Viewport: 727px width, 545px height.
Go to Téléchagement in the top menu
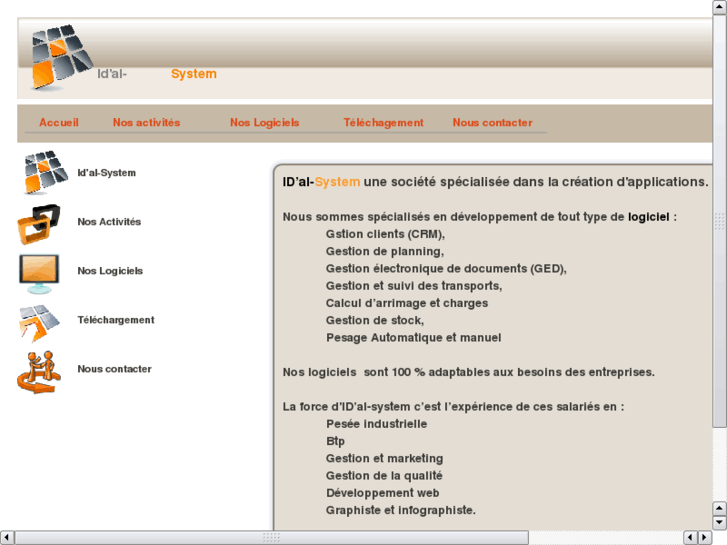coord(383,122)
